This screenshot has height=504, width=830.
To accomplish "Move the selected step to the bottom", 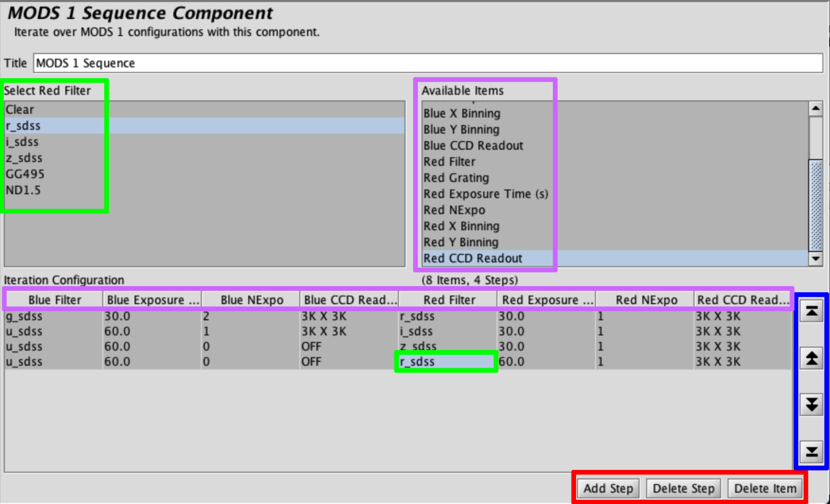I will (x=812, y=452).
